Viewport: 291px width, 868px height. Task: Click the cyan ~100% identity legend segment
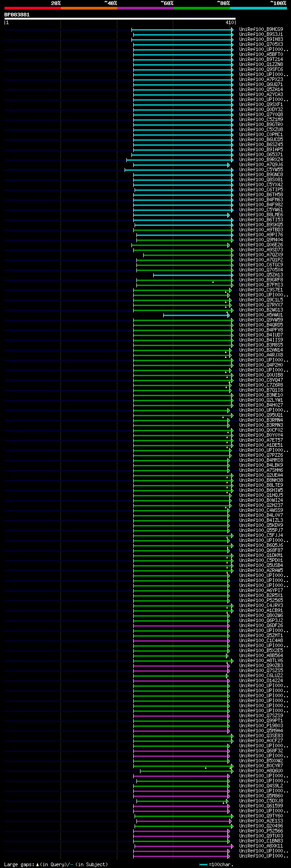coord(258,8)
